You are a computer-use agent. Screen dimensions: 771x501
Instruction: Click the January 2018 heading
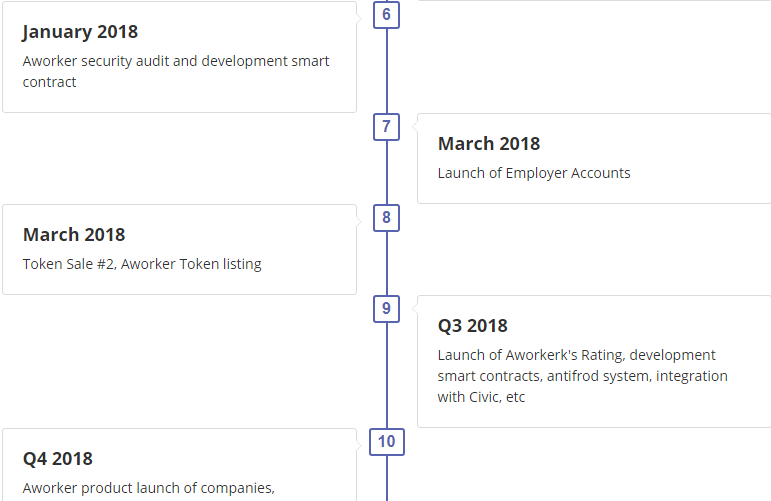coord(80,32)
